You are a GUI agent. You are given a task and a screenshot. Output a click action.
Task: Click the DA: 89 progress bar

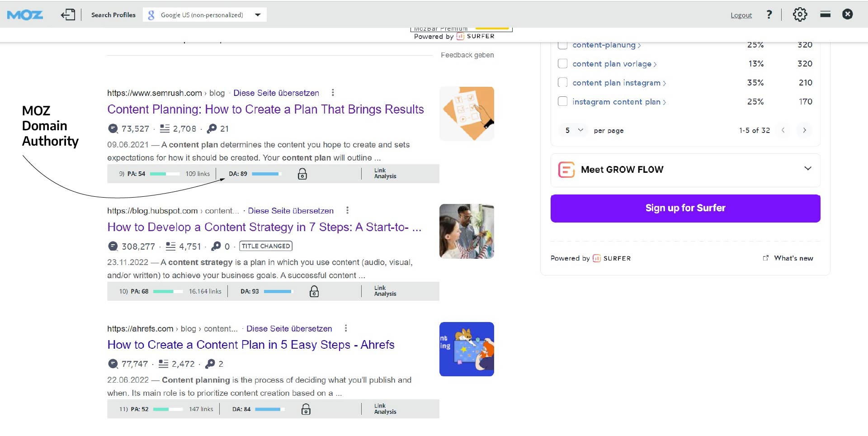pos(267,174)
